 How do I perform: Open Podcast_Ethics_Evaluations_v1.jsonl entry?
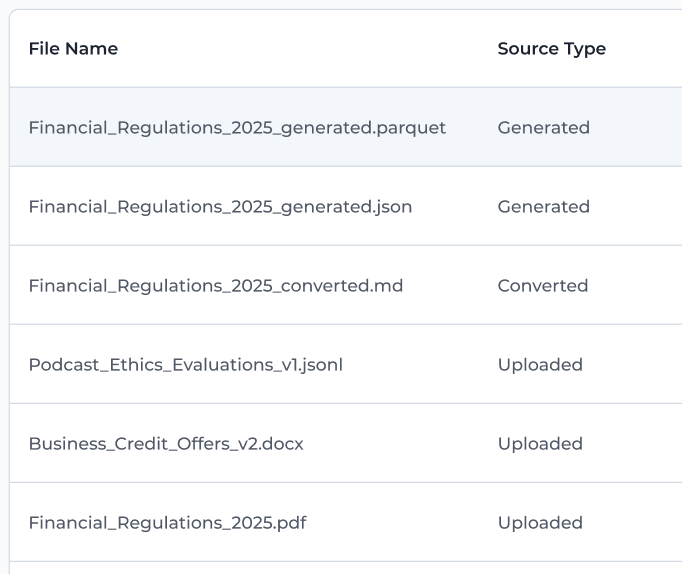186,365
